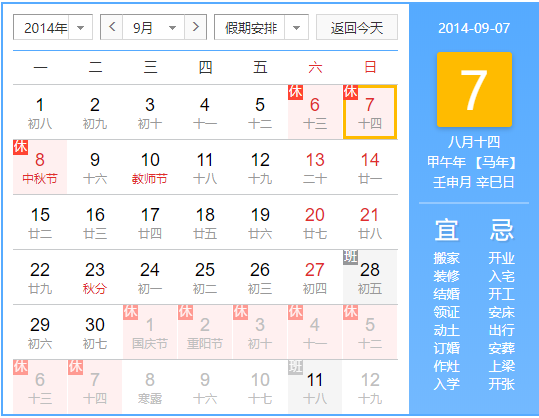
Task: Click the 休 badge on October 5
Action: [350, 312]
